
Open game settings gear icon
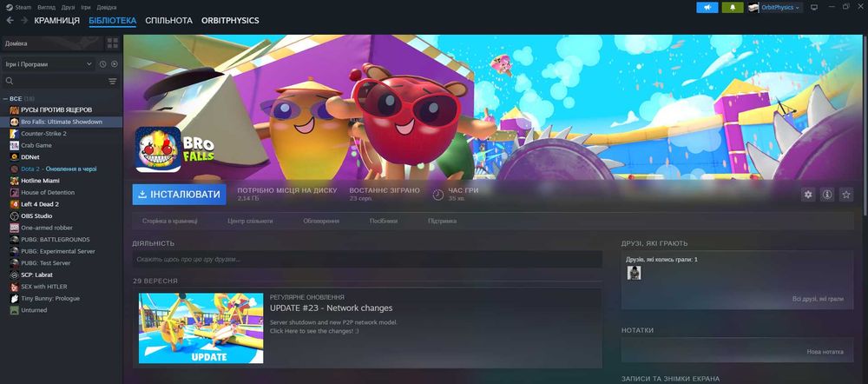pos(808,195)
